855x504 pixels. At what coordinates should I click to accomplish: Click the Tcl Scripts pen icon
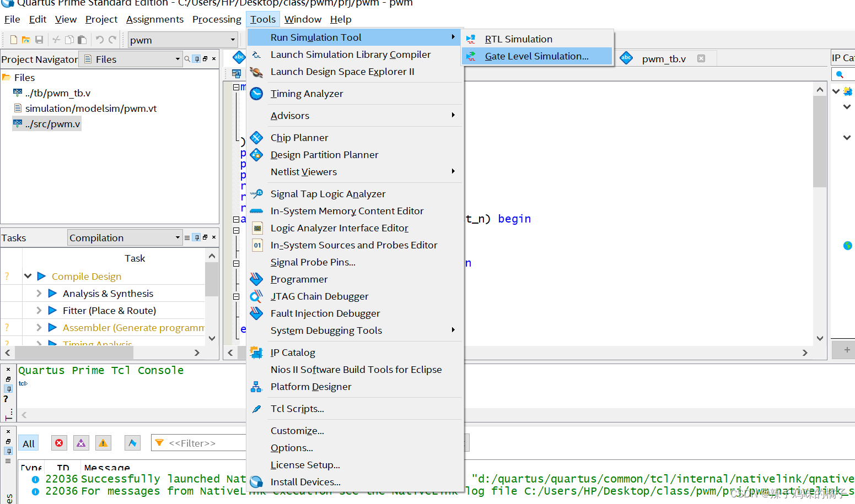coord(256,409)
